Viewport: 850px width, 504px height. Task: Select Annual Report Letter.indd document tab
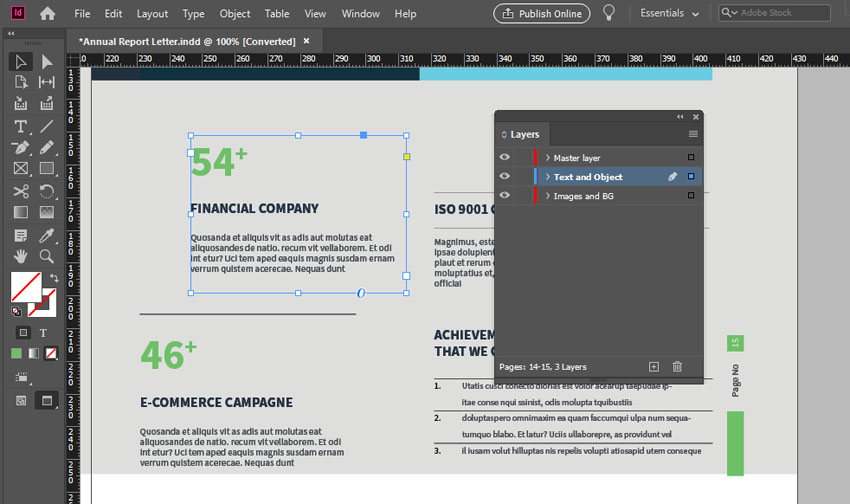click(187, 42)
